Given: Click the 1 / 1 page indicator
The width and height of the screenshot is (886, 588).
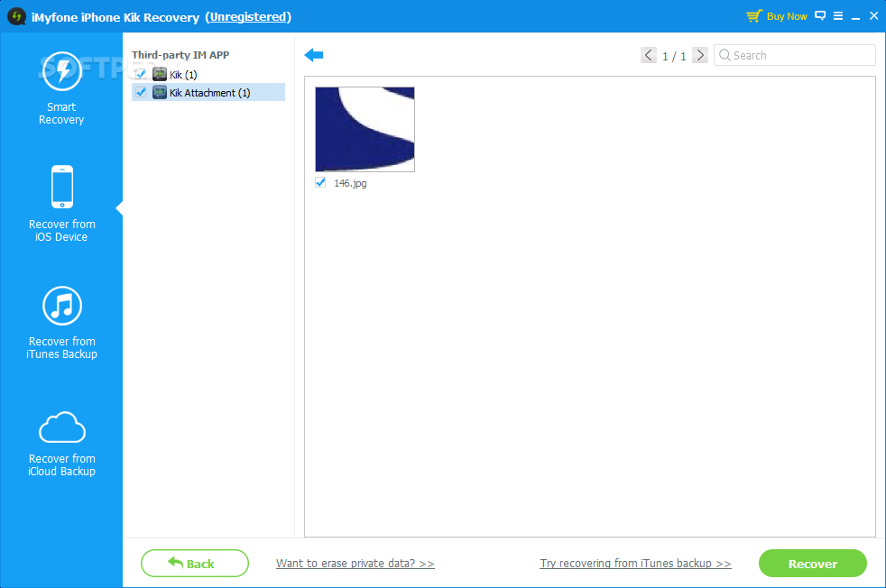Looking at the screenshot, I should (674, 56).
